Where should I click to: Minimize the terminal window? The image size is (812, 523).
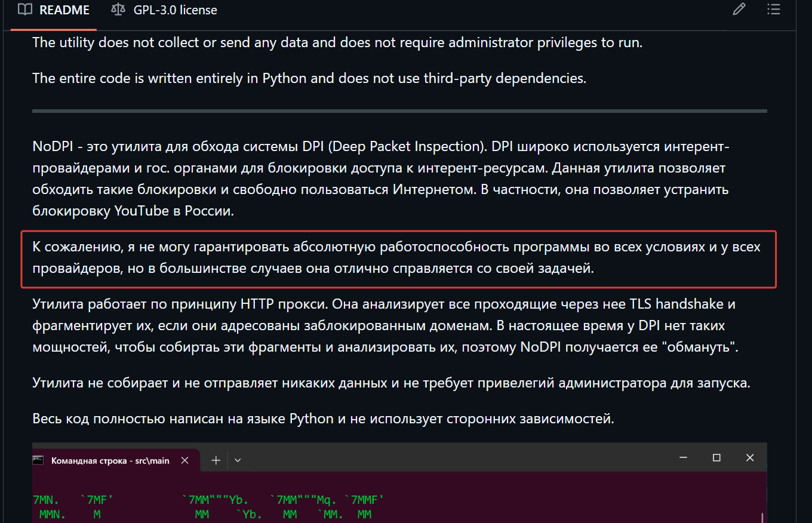pyautogui.click(x=683, y=458)
